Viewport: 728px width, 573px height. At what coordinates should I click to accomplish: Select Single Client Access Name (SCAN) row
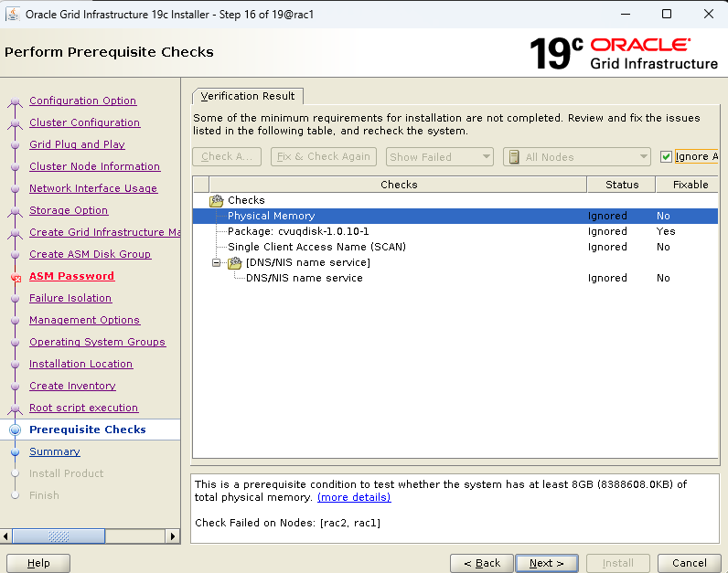[x=455, y=247]
